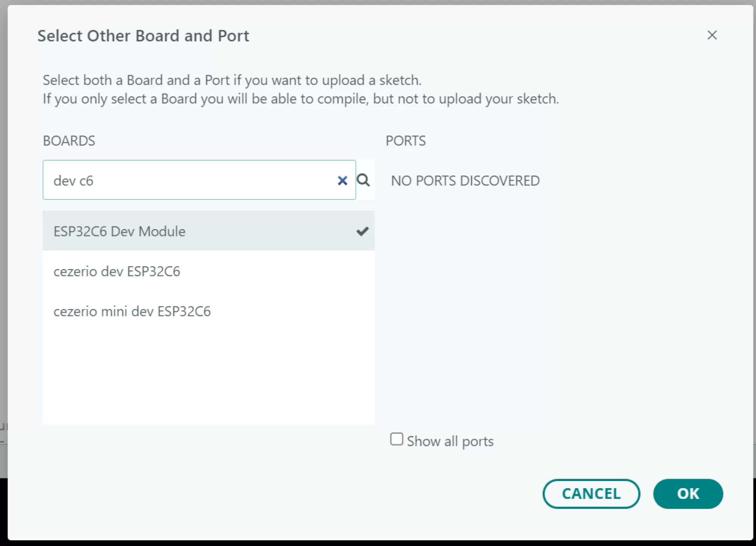The image size is (756, 546).
Task: Click the checkmark beside ESP32C6 Dev Module
Action: click(363, 231)
